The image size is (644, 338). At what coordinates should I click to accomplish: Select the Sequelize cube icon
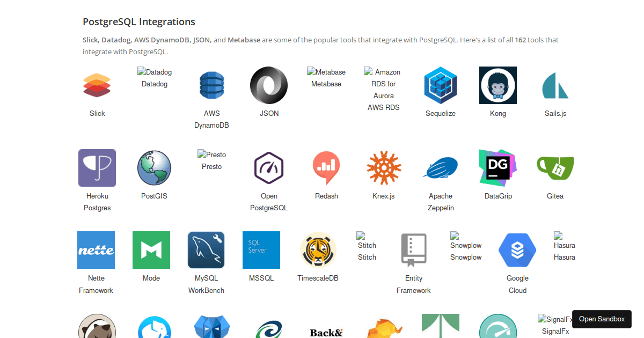pos(441,85)
